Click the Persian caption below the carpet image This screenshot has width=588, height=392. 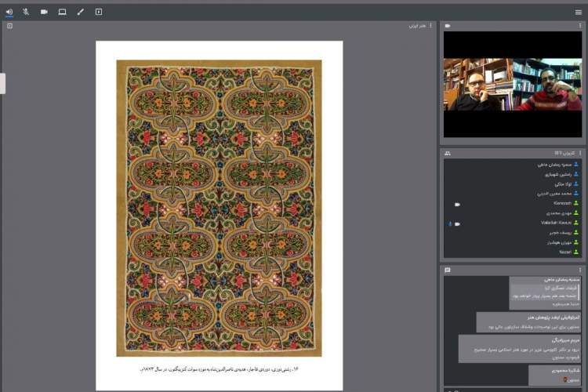[219, 369]
